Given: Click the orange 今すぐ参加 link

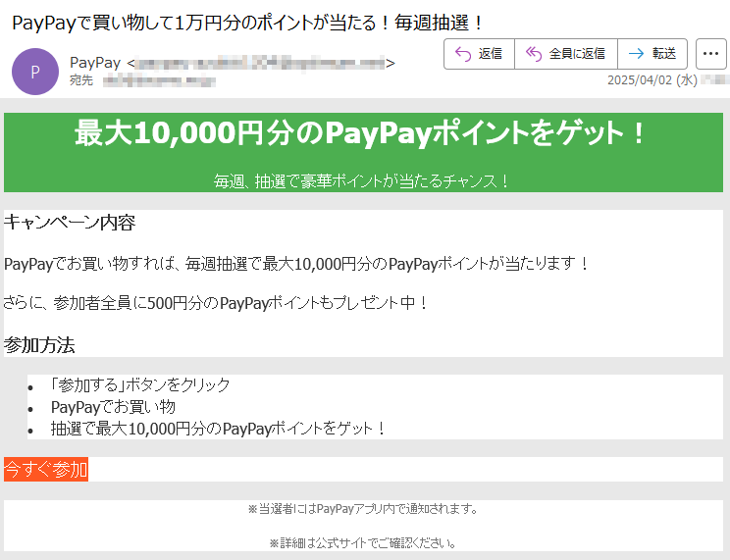Looking at the screenshot, I should 46,469.
